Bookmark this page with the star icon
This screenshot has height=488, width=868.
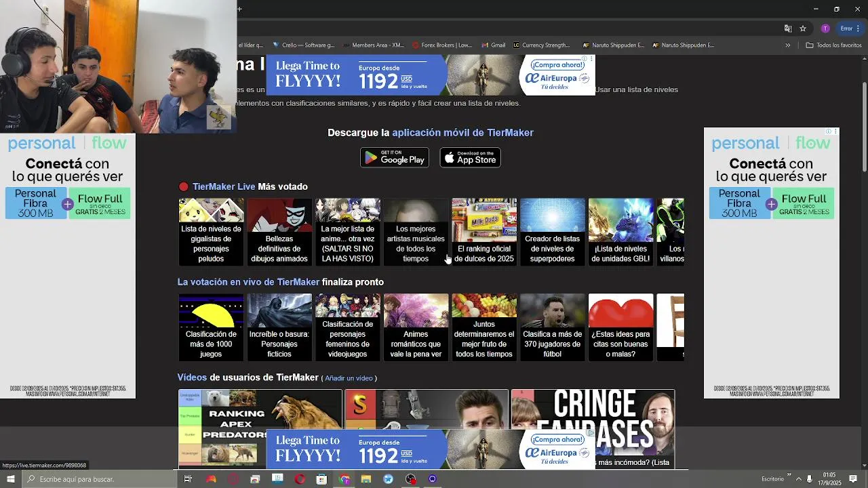803,28
